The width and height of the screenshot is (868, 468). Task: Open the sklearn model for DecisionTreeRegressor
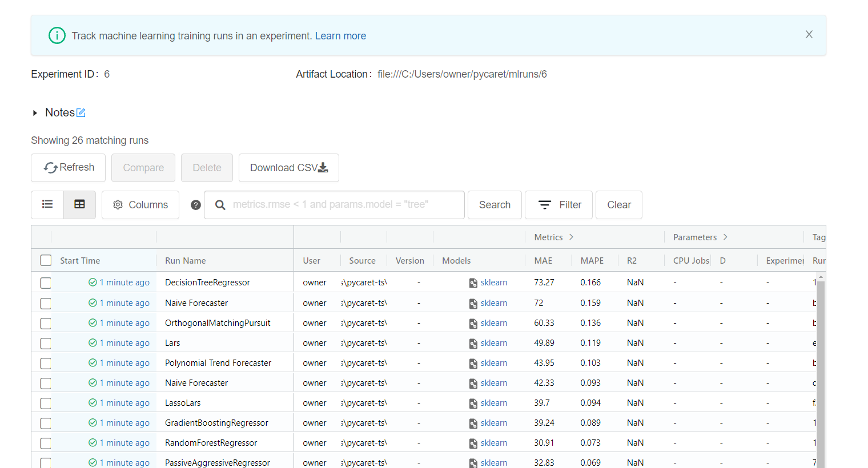493,282
